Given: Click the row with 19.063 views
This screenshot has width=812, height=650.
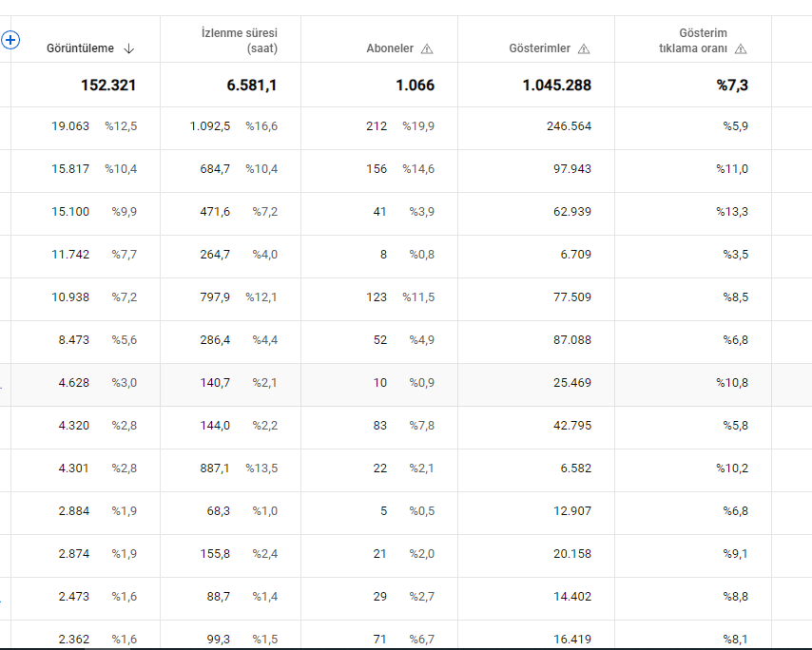Looking at the screenshot, I should click(x=406, y=126).
